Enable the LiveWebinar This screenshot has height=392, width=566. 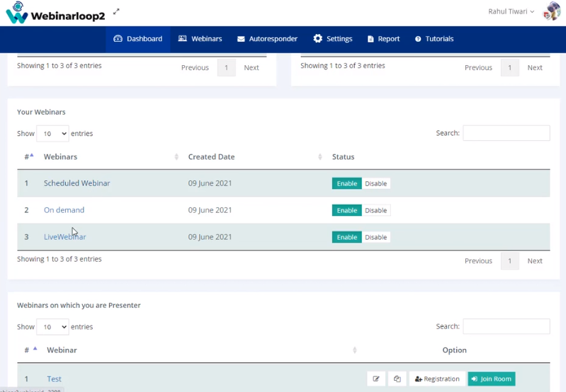[347, 237]
